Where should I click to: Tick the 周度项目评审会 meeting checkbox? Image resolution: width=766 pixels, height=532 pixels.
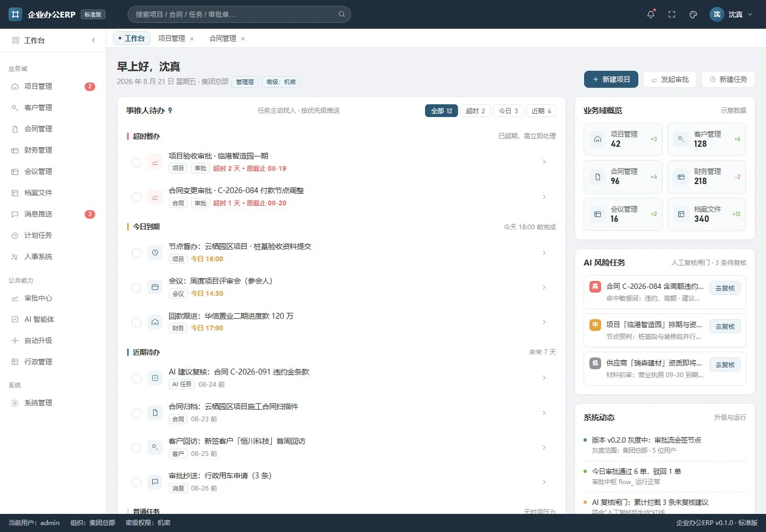137,287
